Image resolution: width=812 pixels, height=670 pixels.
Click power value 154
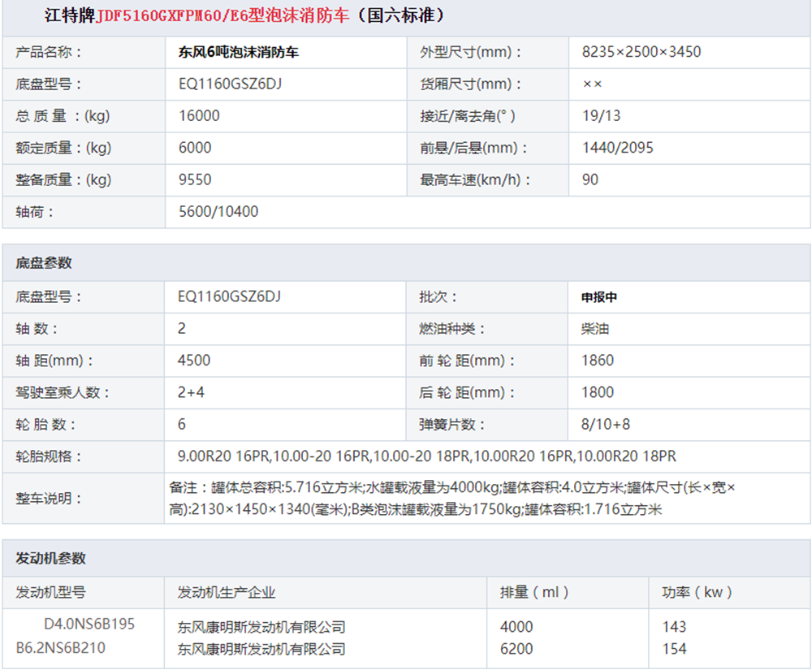coord(674,649)
